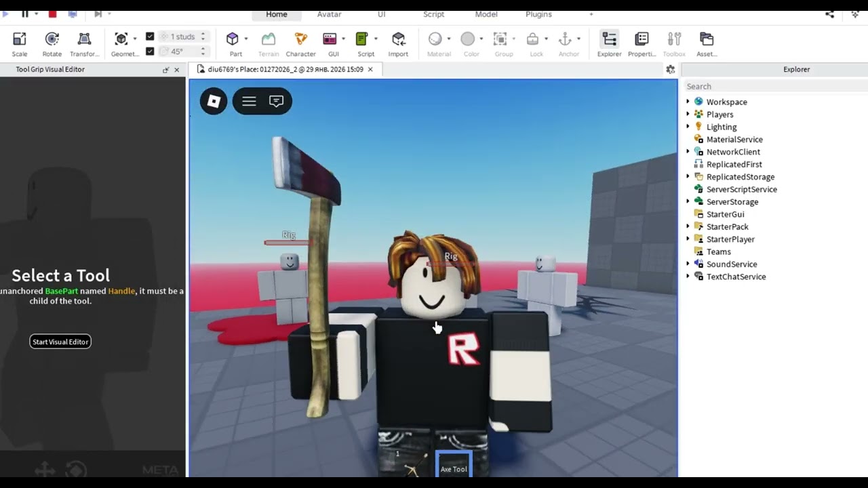Adjust the studs increment stepper

pyautogui.click(x=203, y=37)
